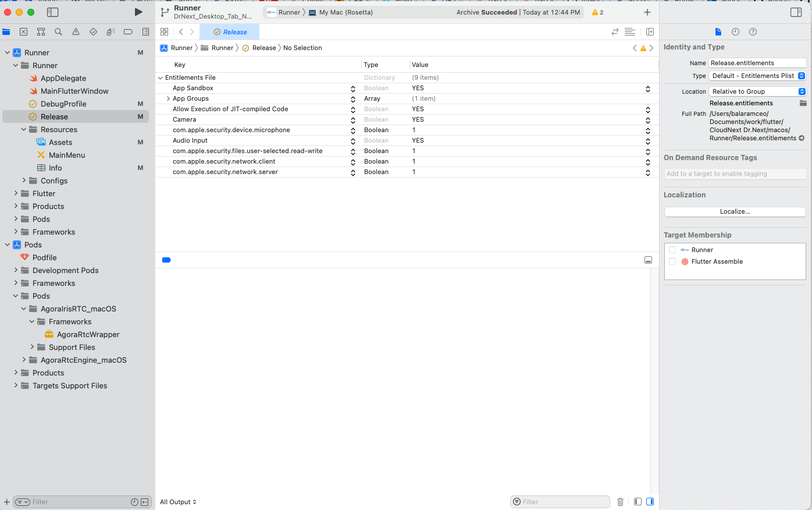Open the Relative to Group location dropdown
This screenshot has width=812, height=510.
click(x=758, y=91)
